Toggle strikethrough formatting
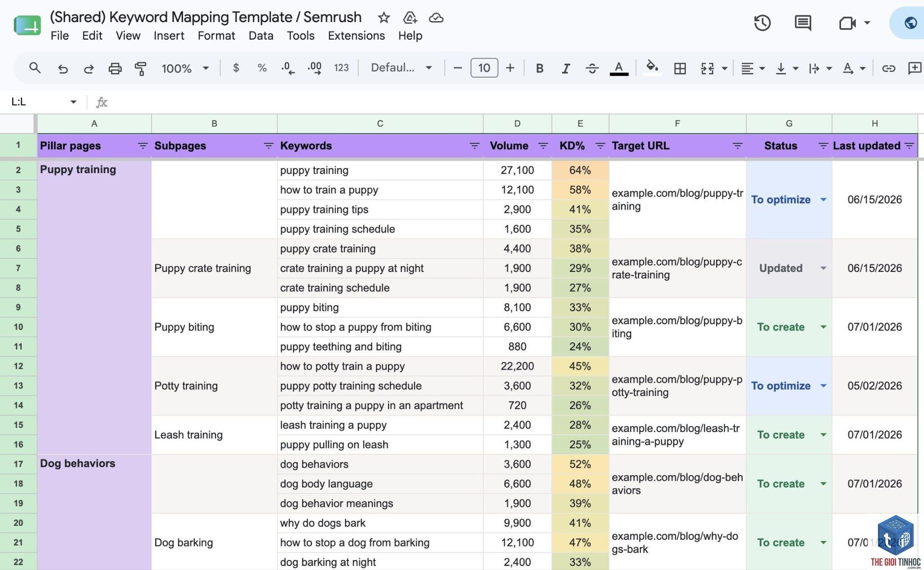This screenshot has height=570, width=924. tap(592, 69)
